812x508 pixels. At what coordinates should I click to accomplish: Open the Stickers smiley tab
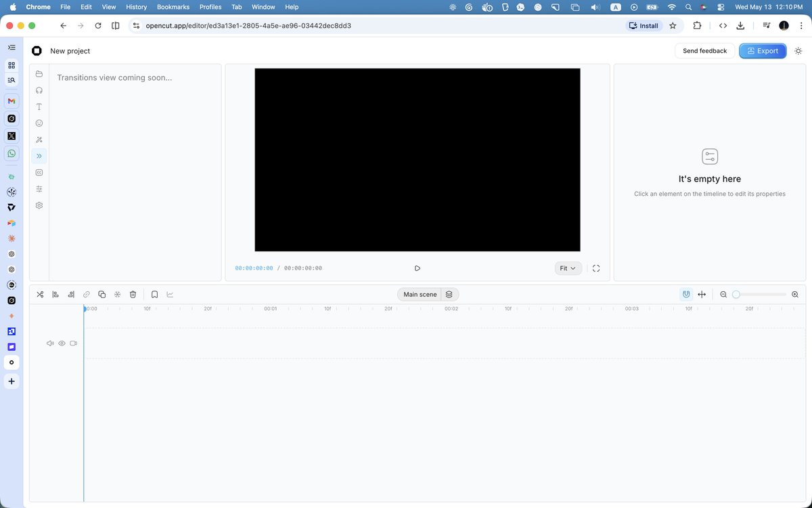coord(39,123)
